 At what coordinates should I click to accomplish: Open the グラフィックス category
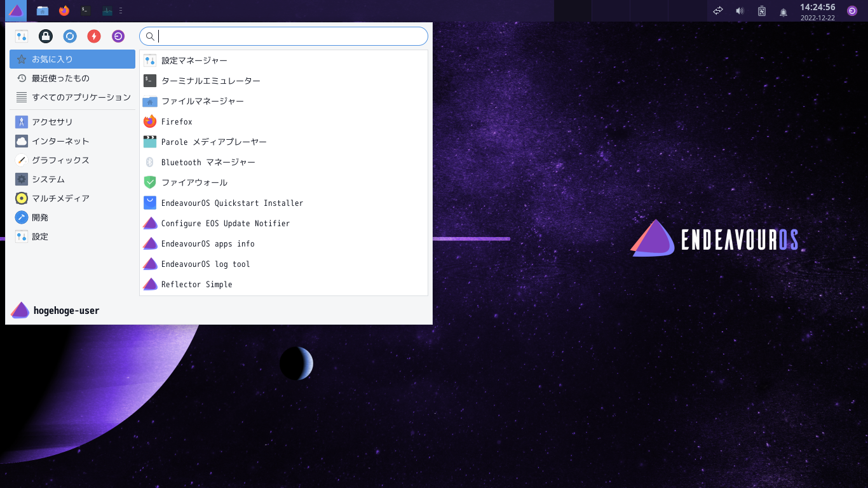pos(72,160)
